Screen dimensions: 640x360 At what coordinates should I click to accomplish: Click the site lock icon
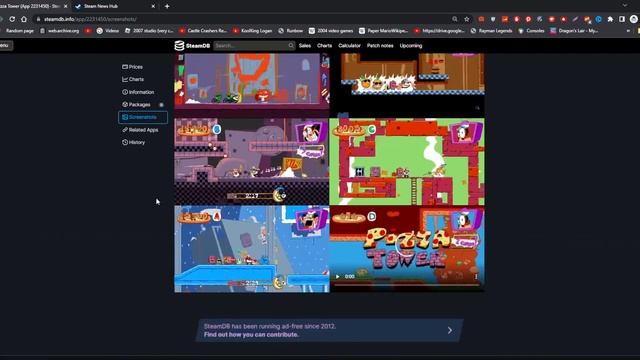pyautogui.click(x=38, y=19)
